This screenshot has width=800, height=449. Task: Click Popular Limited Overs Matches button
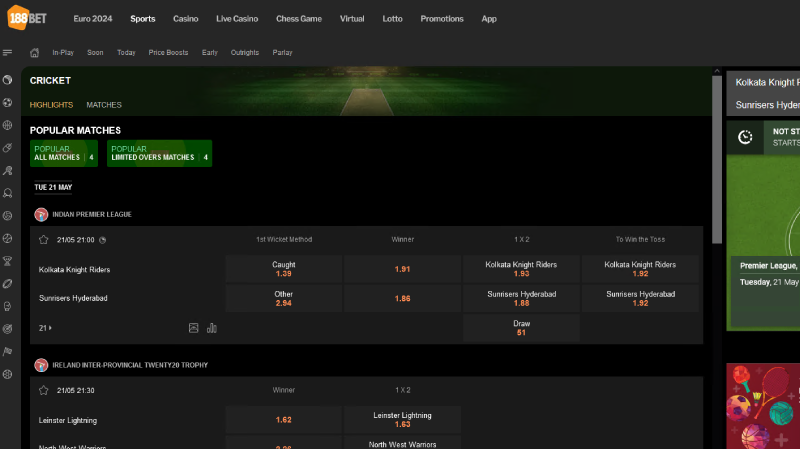pyautogui.click(x=159, y=153)
